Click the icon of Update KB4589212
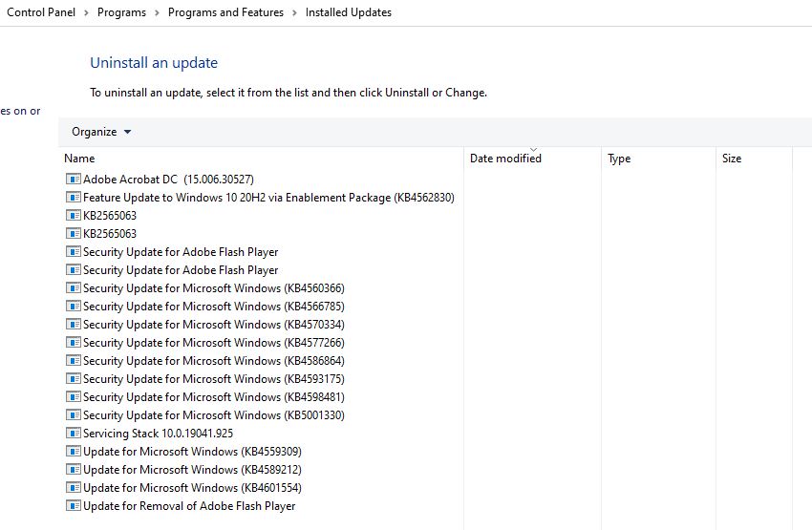 (x=74, y=469)
